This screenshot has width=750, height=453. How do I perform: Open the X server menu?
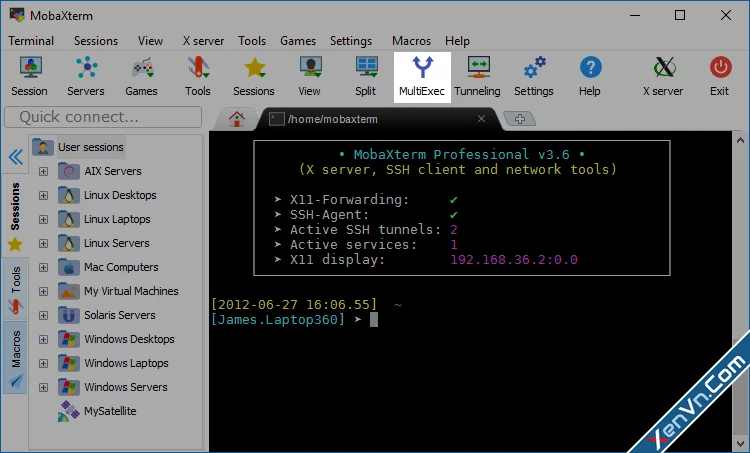click(x=203, y=41)
